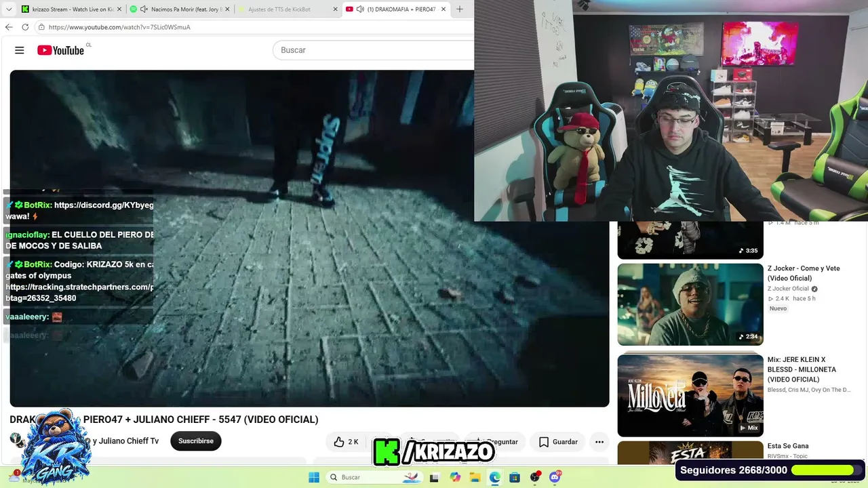Open File Explorer from the taskbar

(475, 477)
